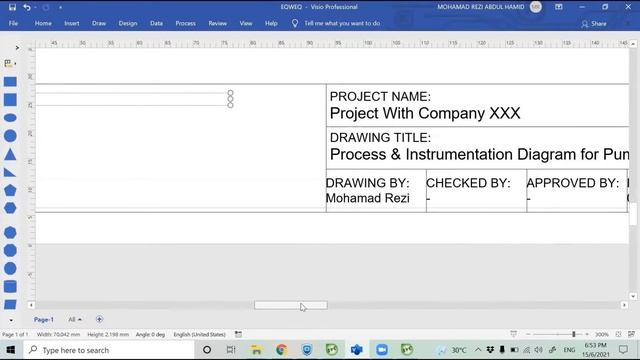Pick the Ellipse shape from the stencil

[10, 118]
